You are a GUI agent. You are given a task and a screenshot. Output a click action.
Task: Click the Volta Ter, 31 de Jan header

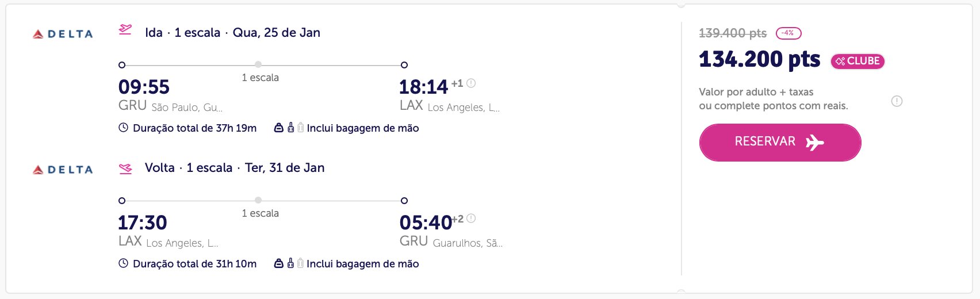pos(235,168)
